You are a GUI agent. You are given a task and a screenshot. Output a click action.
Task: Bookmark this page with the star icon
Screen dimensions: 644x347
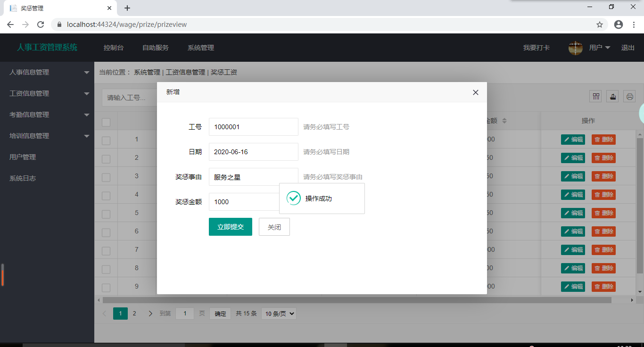pyautogui.click(x=600, y=25)
